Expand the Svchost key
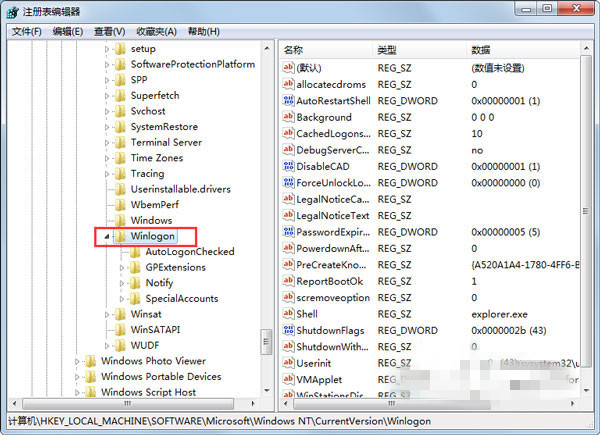The image size is (600, 435). (x=107, y=111)
